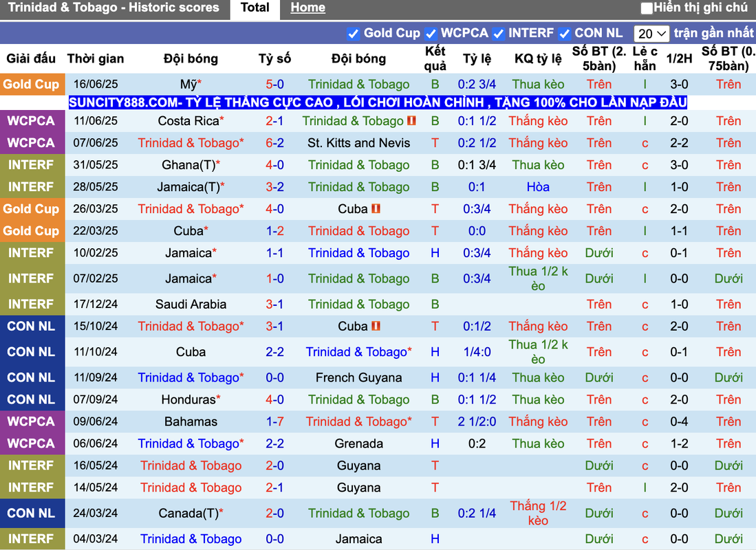Click the Giải đấu column header

pos(31,59)
